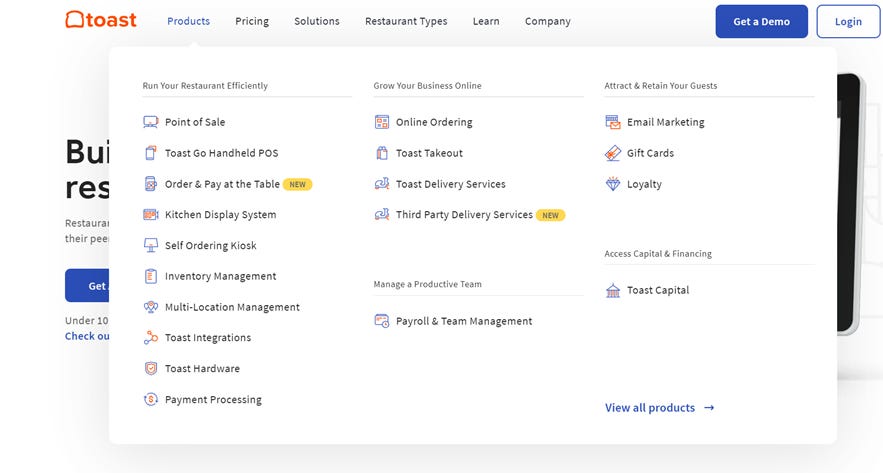
Task: Click the Toast Capital bank icon
Action: (x=613, y=290)
